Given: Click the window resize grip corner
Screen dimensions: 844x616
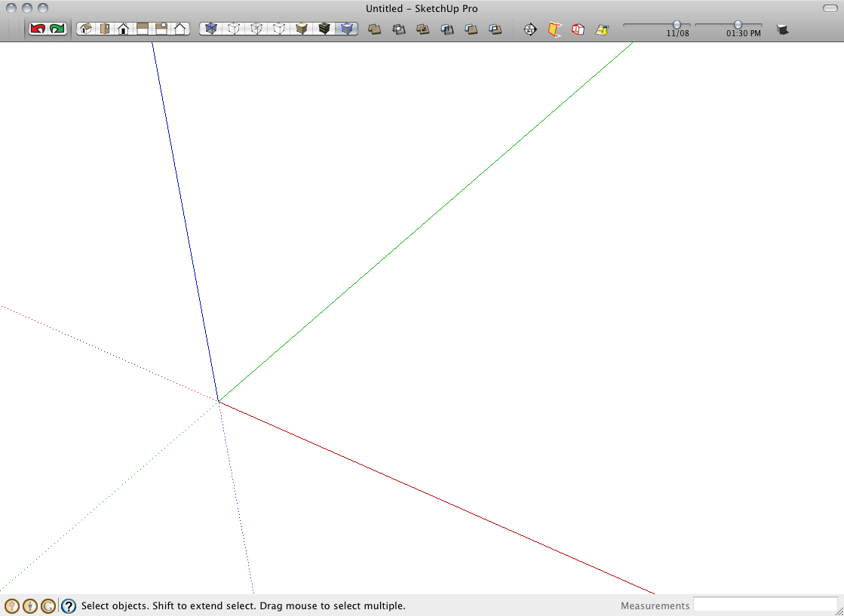Looking at the screenshot, I should [x=839, y=611].
